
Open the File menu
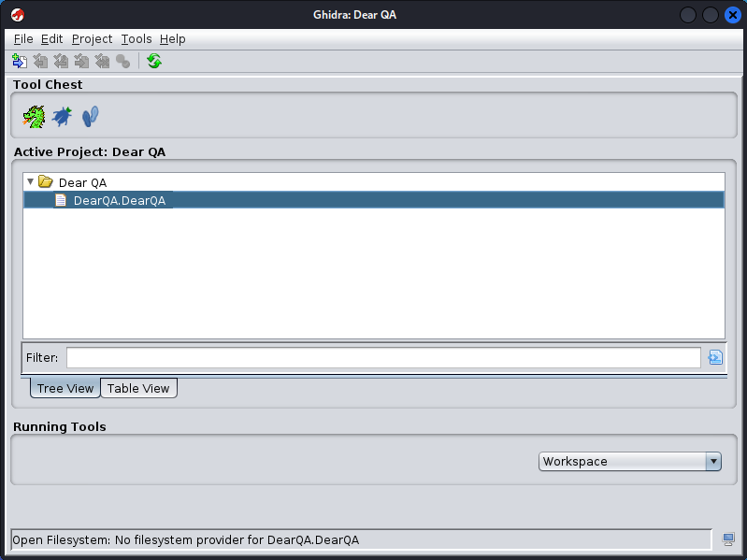[23, 39]
